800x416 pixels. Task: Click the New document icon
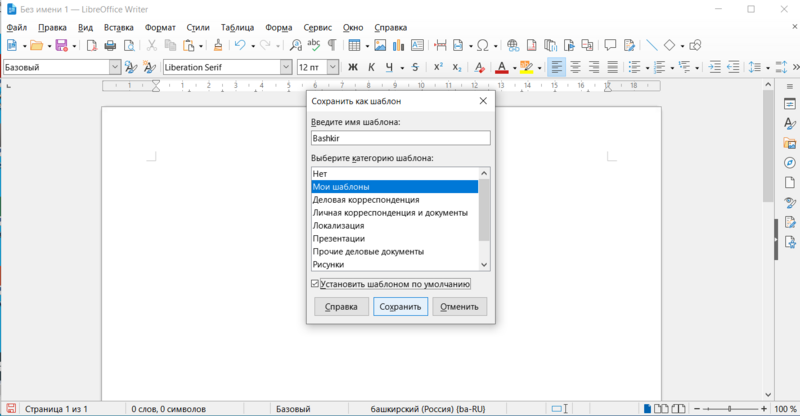tap(12, 45)
